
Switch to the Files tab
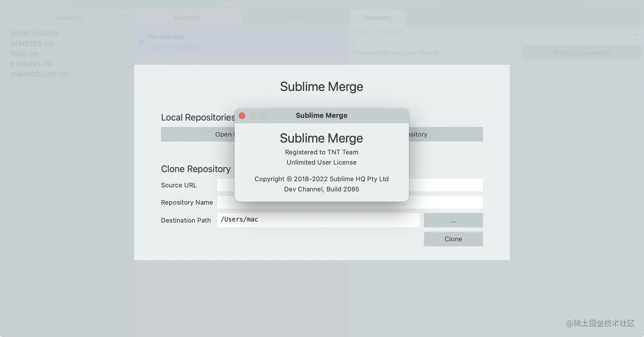point(295,17)
